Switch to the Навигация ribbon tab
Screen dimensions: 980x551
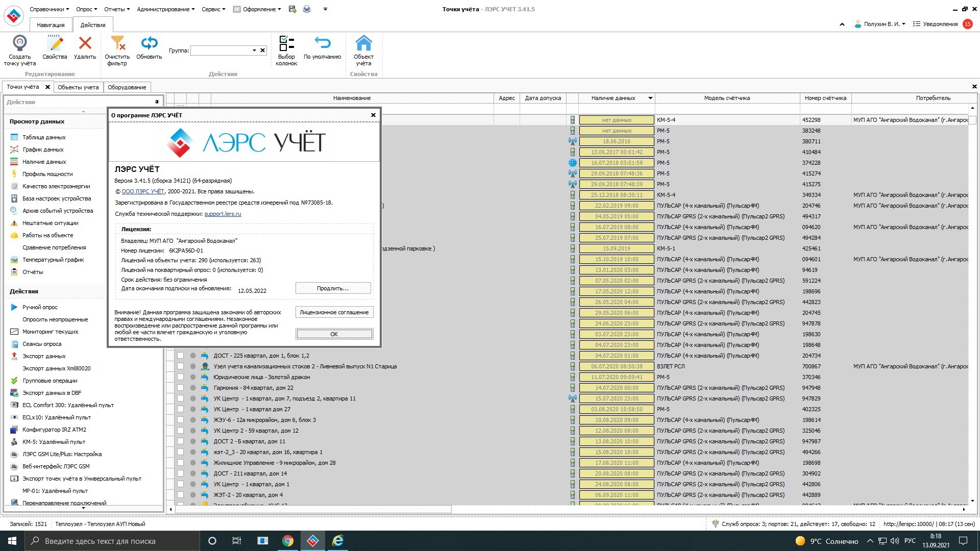(51, 24)
